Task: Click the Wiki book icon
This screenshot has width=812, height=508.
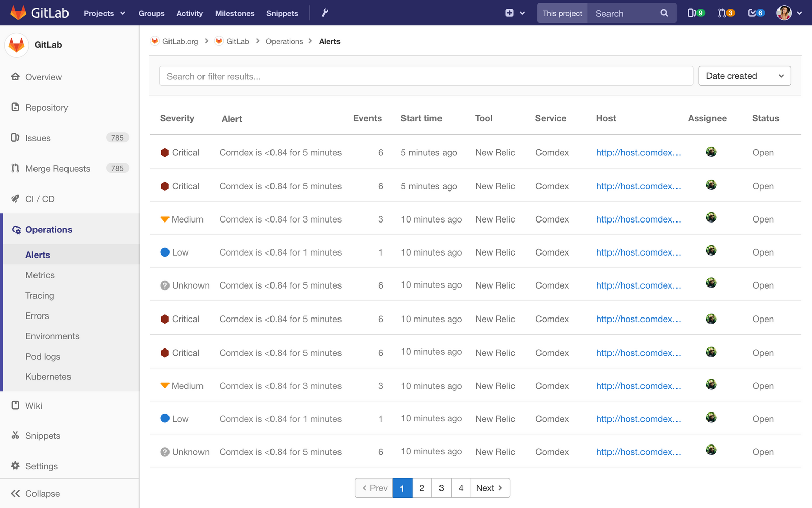Action: [15, 405]
